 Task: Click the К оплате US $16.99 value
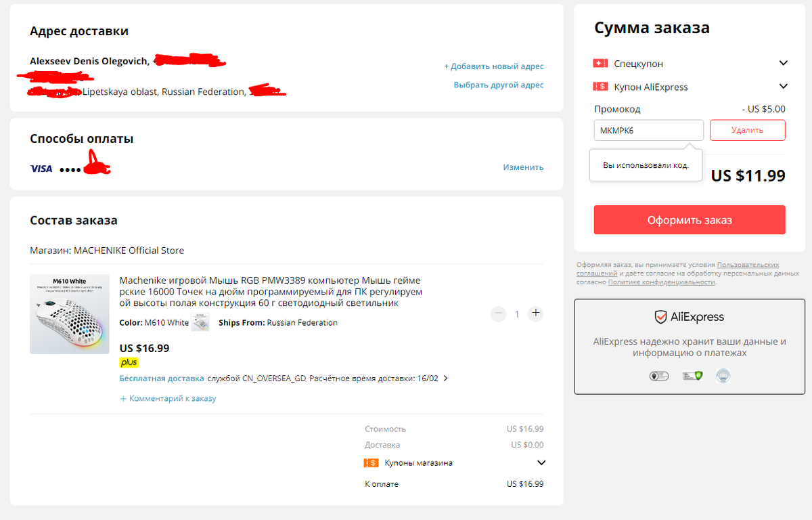(525, 484)
